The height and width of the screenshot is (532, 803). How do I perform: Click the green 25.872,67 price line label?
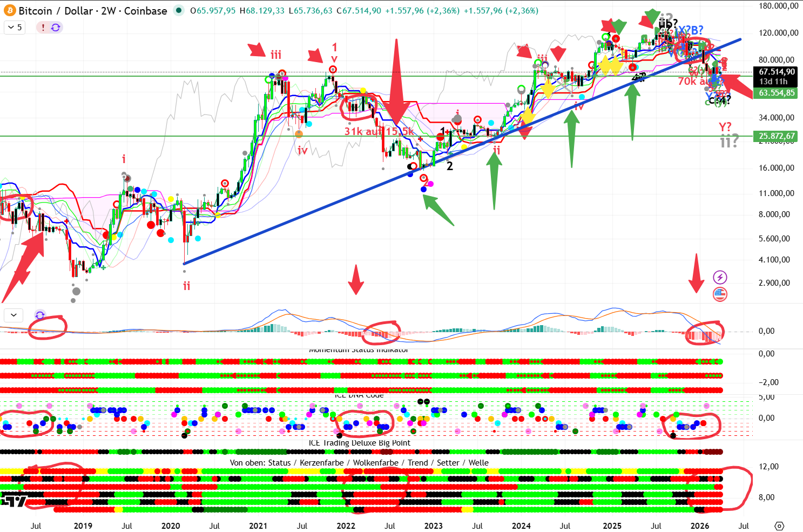[x=777, y=136]
